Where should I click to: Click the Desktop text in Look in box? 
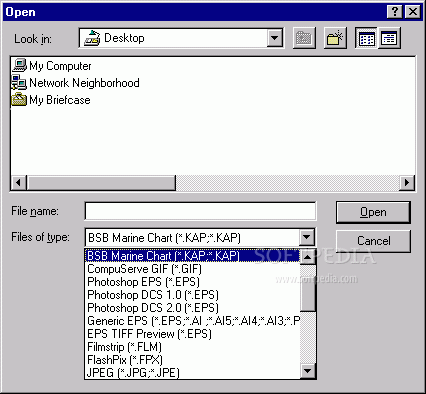tap(124, 38)
